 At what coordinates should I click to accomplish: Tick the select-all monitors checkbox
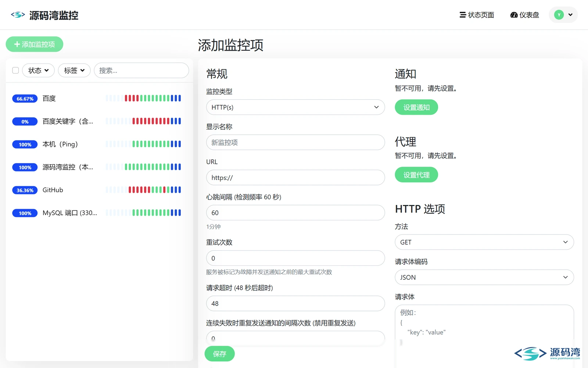[x=15, y=70]
